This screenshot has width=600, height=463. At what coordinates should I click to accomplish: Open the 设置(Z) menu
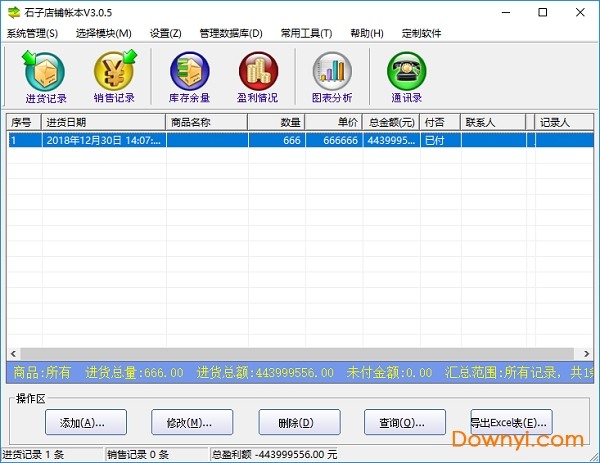tap(165, 34)
